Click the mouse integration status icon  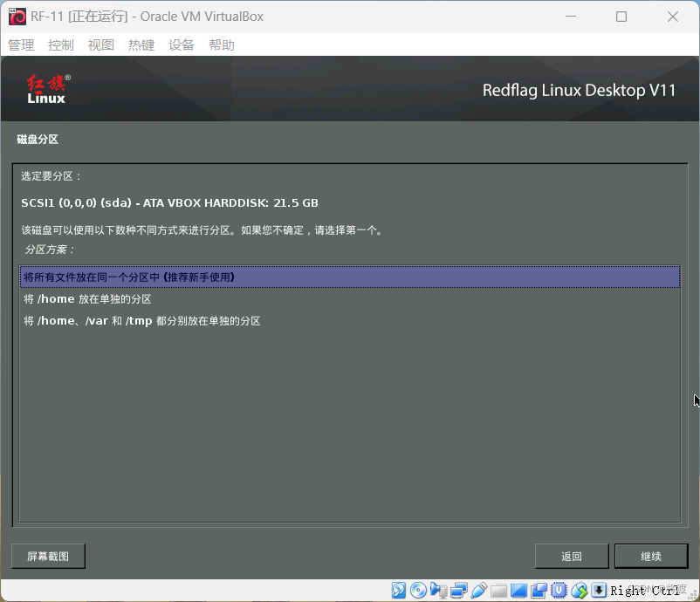579,590
